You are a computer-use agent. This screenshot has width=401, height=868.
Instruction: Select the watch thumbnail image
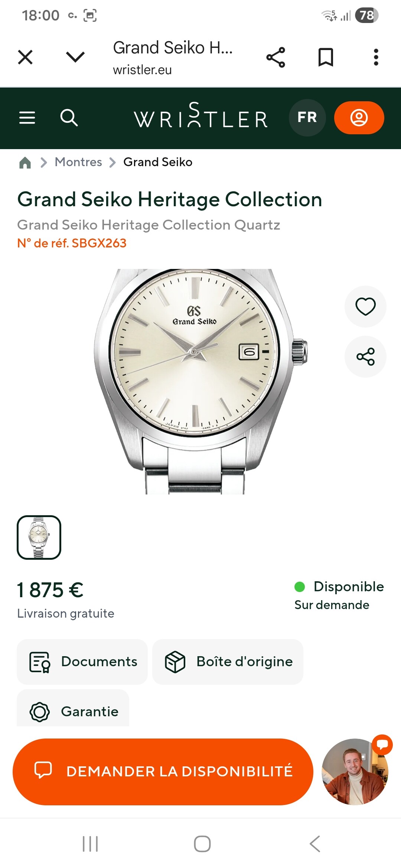[x=39, y=537]
